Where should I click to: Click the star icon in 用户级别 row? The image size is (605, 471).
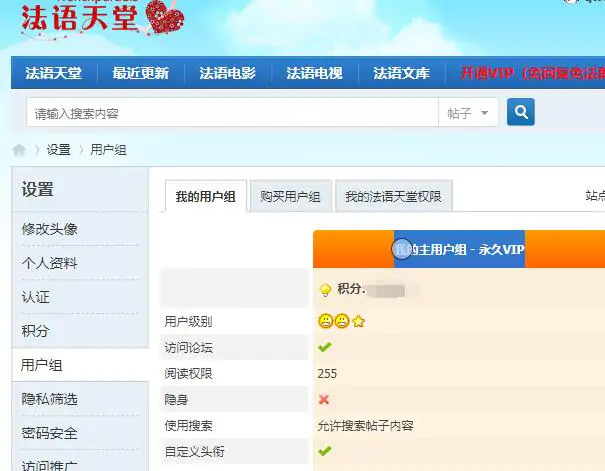358,321
